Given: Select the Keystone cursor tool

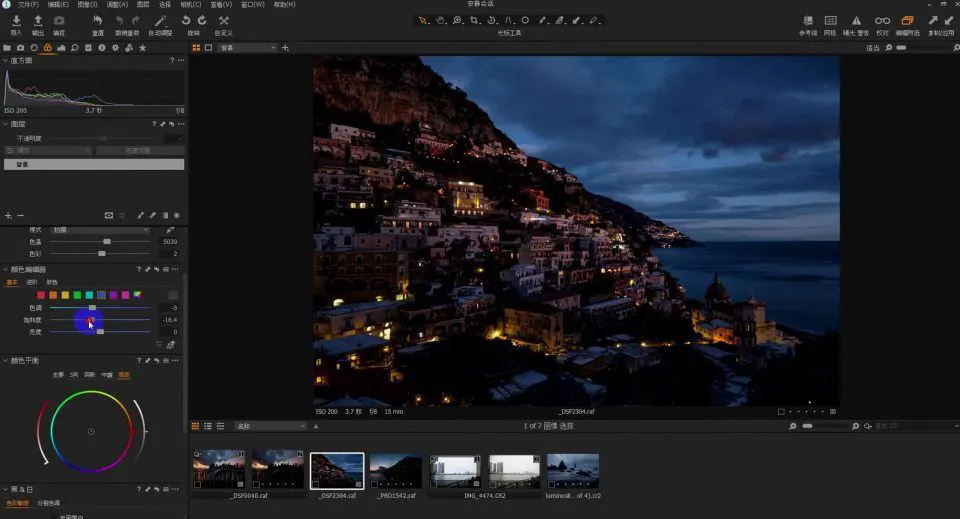Looking at the screenshot, I should pos(508,21).
